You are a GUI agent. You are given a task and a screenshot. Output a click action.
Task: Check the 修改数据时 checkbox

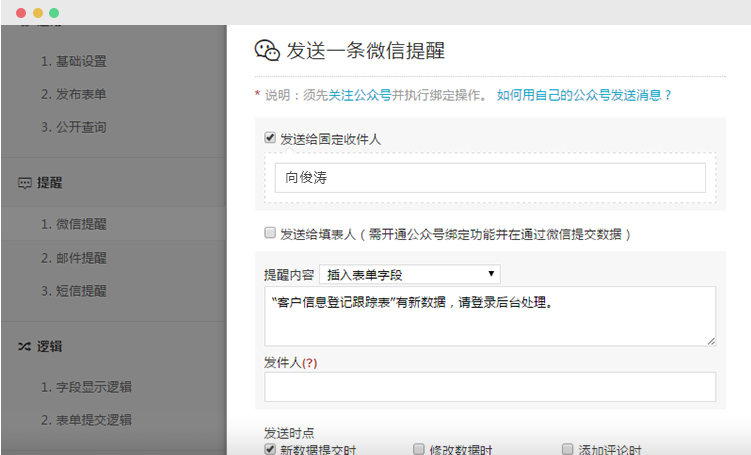[419, 450]
